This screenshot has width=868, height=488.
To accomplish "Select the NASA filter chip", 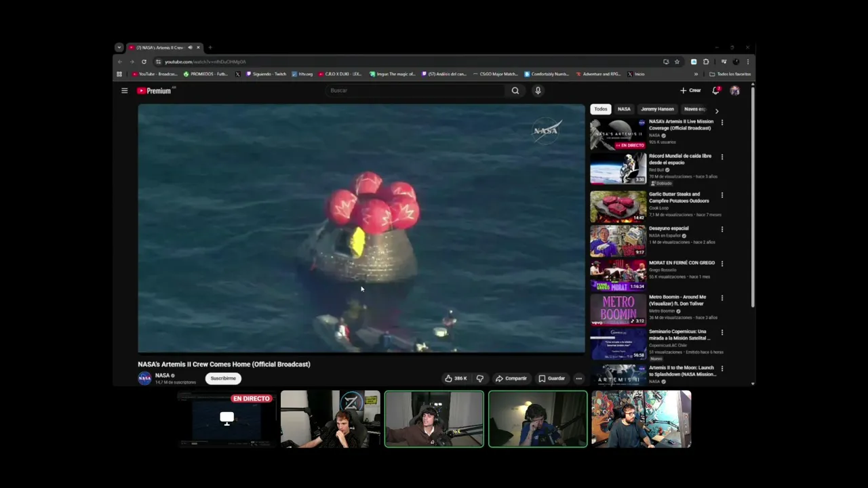I will 624,109.
